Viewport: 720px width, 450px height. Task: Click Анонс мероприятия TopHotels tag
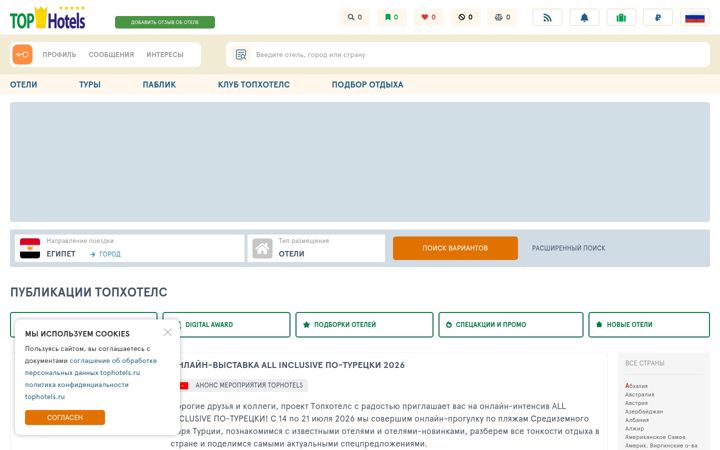click(249, 385)
